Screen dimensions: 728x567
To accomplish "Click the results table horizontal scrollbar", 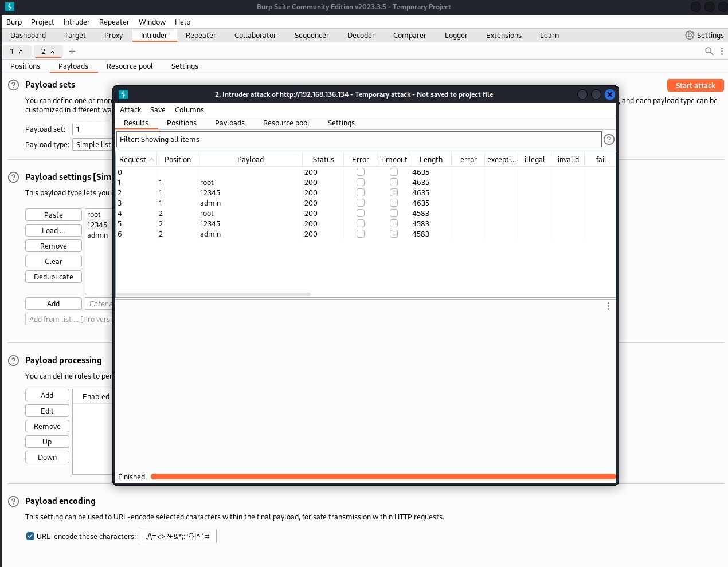I will point(214,294).
